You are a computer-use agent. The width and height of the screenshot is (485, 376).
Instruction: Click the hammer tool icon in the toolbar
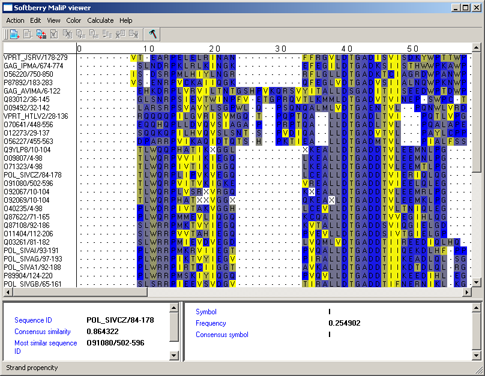(x=153, y=34)
